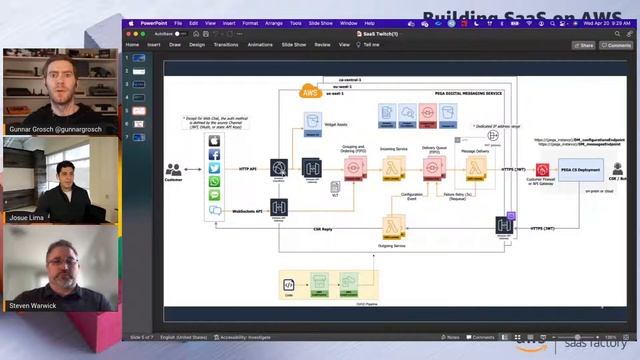
Task: Switch to the Slide Show ribbon tab
Action: click(x=294, y=44)
